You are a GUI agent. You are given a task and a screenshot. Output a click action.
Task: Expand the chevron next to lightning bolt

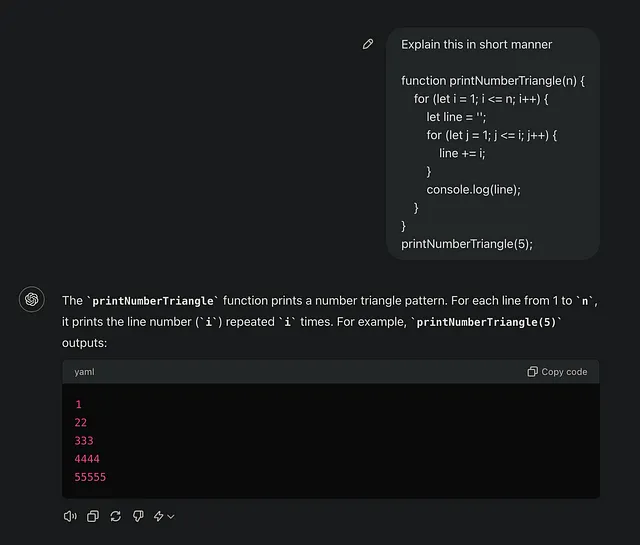pos(171,517)
